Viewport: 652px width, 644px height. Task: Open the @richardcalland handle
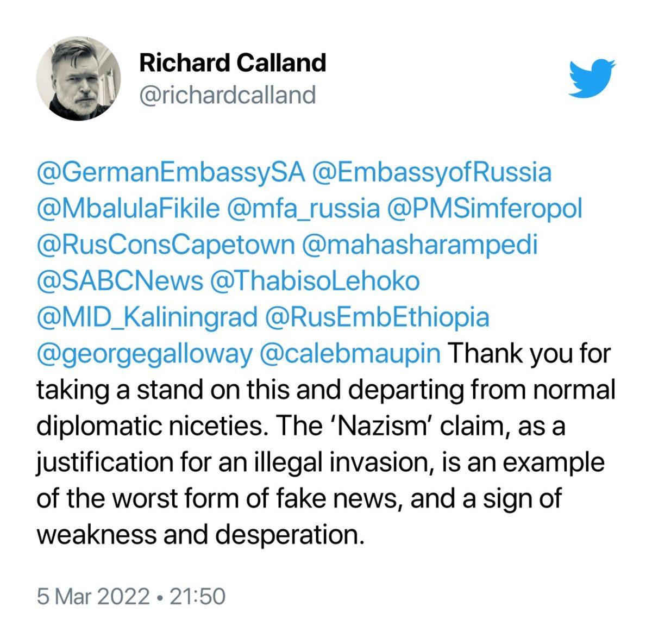pos(227,95)
